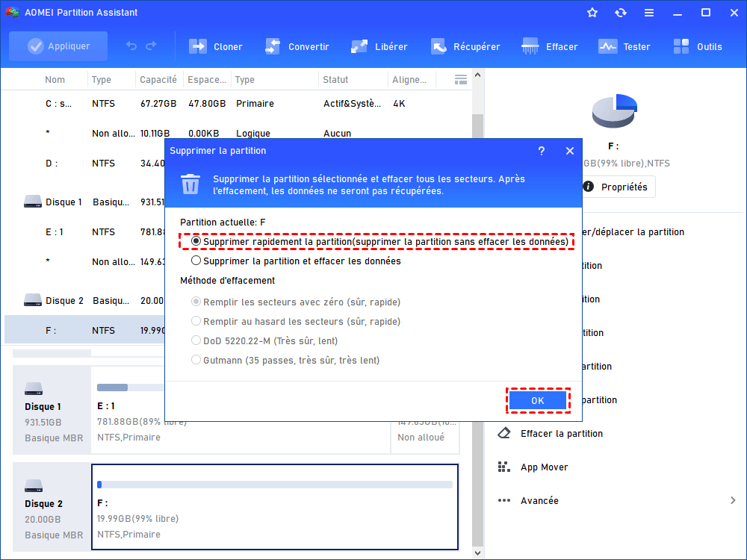Select the F: partition row in list

[85, 330]
